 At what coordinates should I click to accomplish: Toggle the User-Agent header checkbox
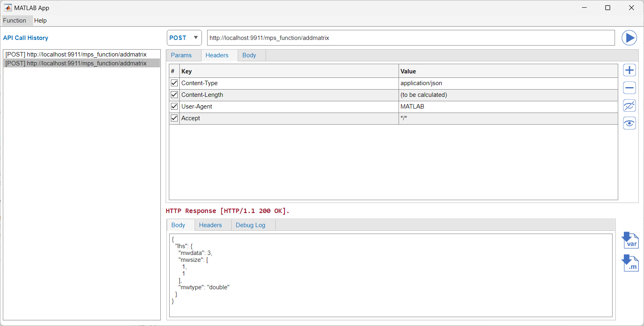click(x=174, y=107)
